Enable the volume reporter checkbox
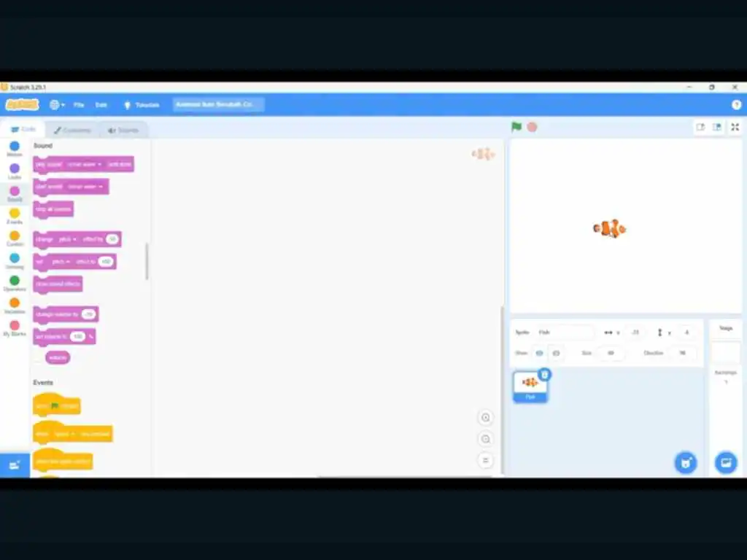Image resolution: width=747 pixels, height=560 pixels. [x=38, y=357]
